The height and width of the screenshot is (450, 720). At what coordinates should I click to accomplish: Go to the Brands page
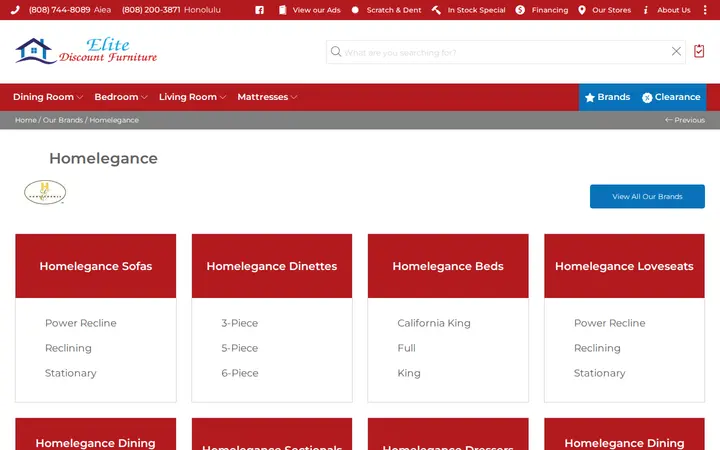click(x=608, y=97)
